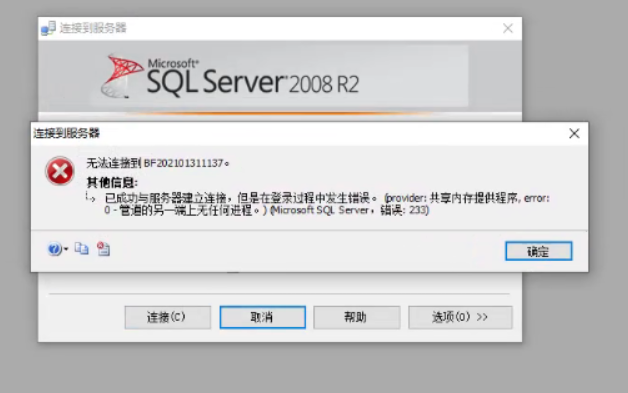Screen dimensions: 628x393
Task: Click the server icon in login title bar
Action: click(x=48, y=28)
